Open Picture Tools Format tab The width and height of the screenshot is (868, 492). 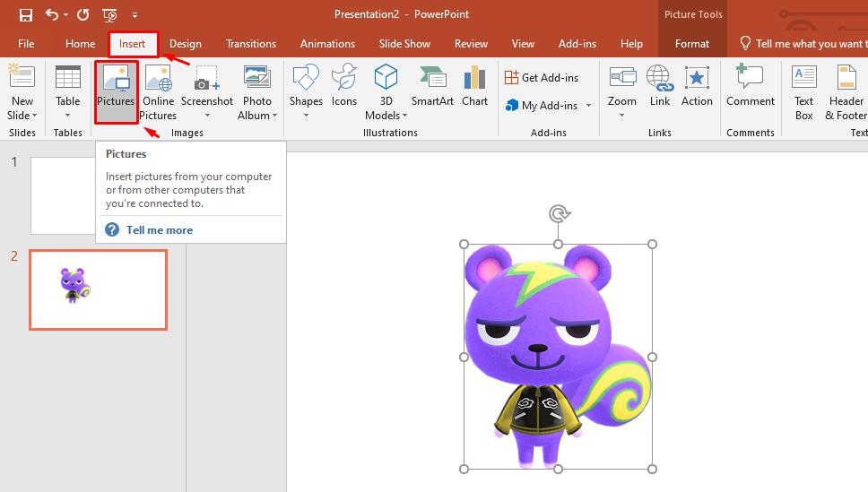pos(692,44)
